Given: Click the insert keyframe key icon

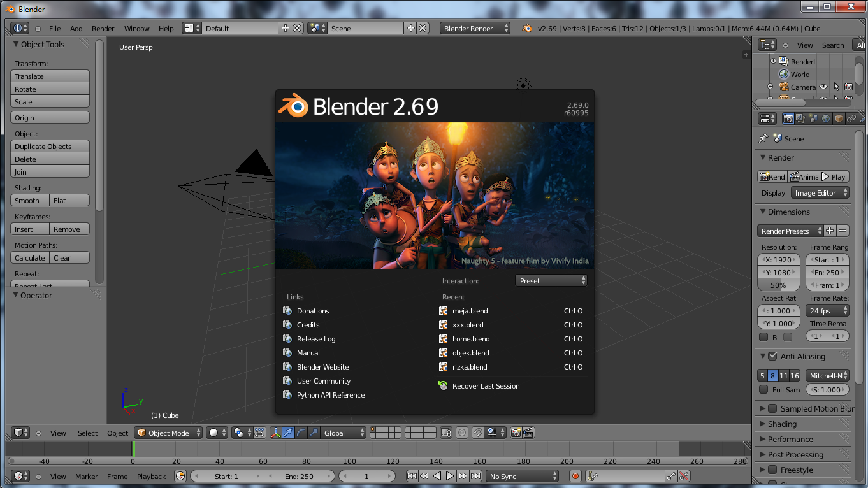Looking at the screenshot, I should click(x=670, y=476).
